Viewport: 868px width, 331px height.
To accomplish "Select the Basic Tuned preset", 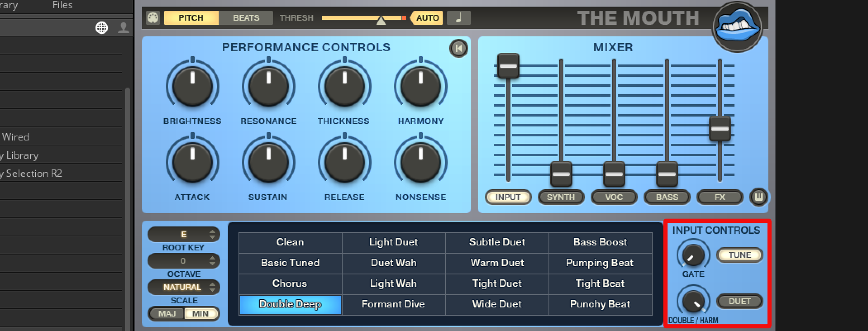I will click(x=290, y=263).
